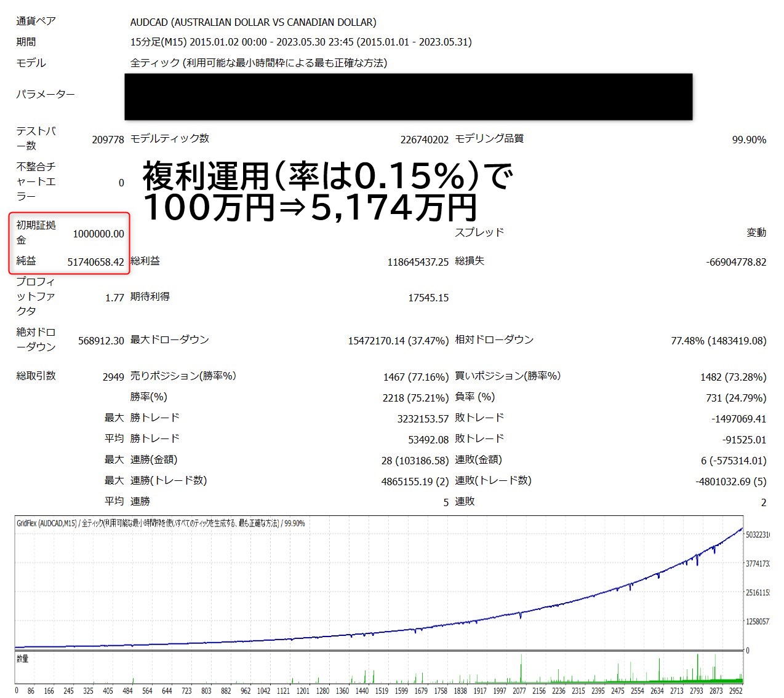Click the パラメーター label

click(46, 94)
